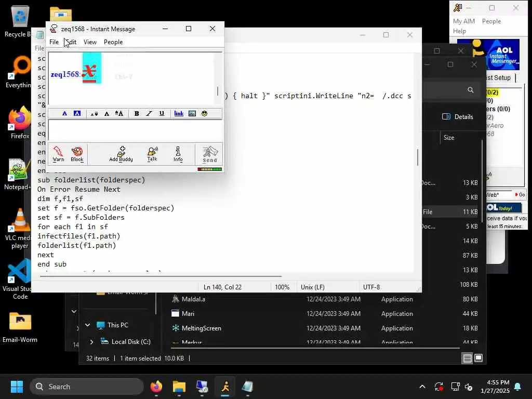Image resolution: width=532 pixels, height=399 pixels.
Task: Collapse the This PC tree node
Action: tap(87, 325)
